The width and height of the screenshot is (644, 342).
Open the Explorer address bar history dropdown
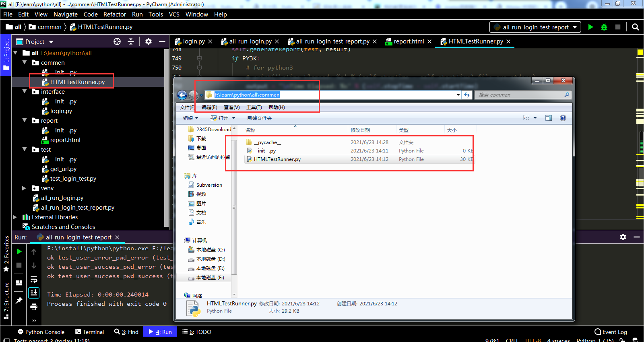tap(458, 95)
